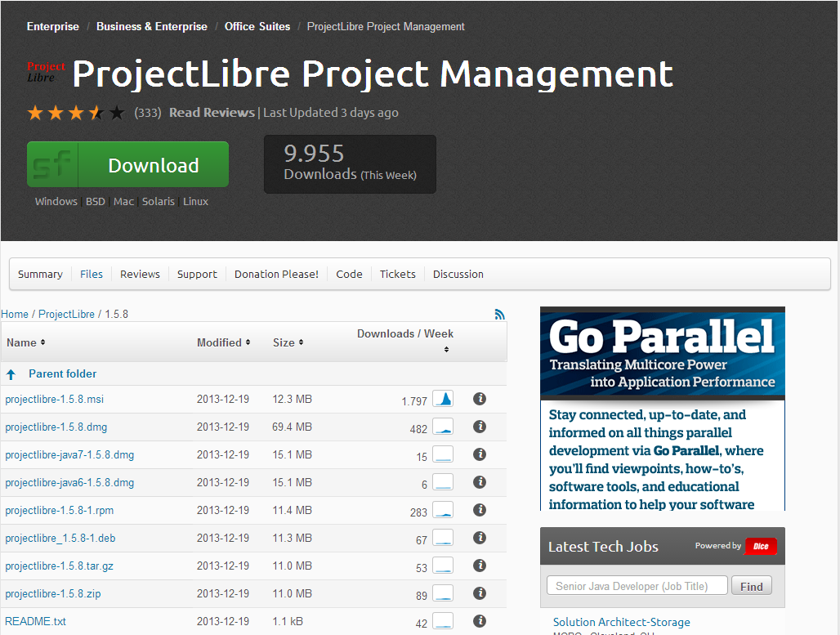The height and width of the screenshot is (635, 840).
Task: View download stats chart for projectlibre-1.5.8.dmg
Action: pyautogui.click(x=443, y=427)
